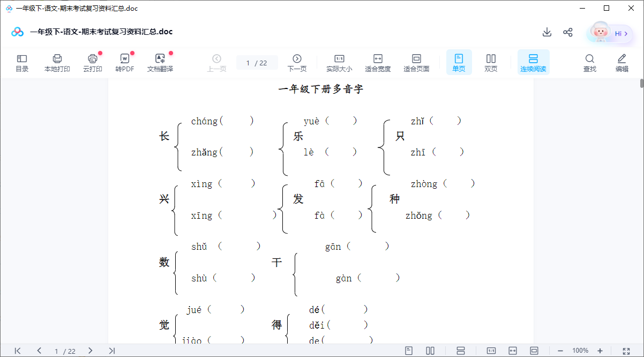The width and height of the screenshot is (644, 357).
Task: Expand the Hi assistant chevron
Action: (x=626, y=33)
